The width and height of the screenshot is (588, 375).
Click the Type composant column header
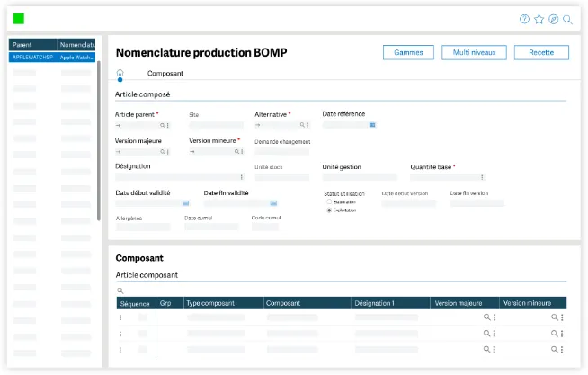coord(224,303)
